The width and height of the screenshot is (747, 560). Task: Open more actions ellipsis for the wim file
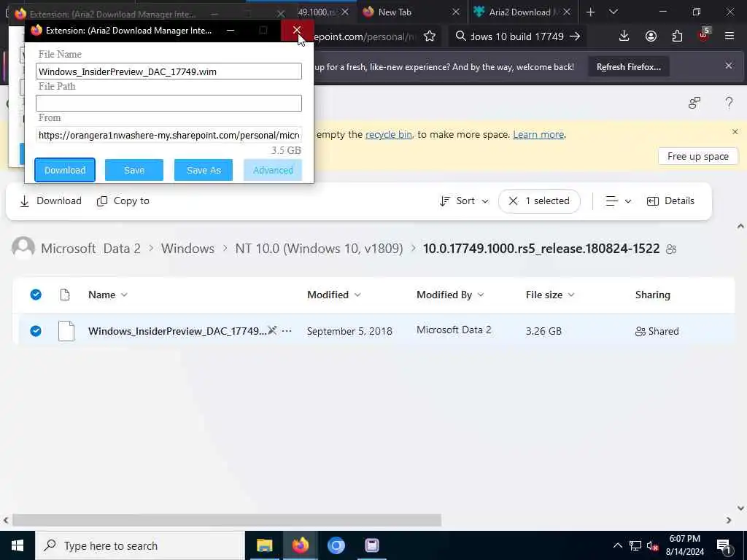click(287, 330)
